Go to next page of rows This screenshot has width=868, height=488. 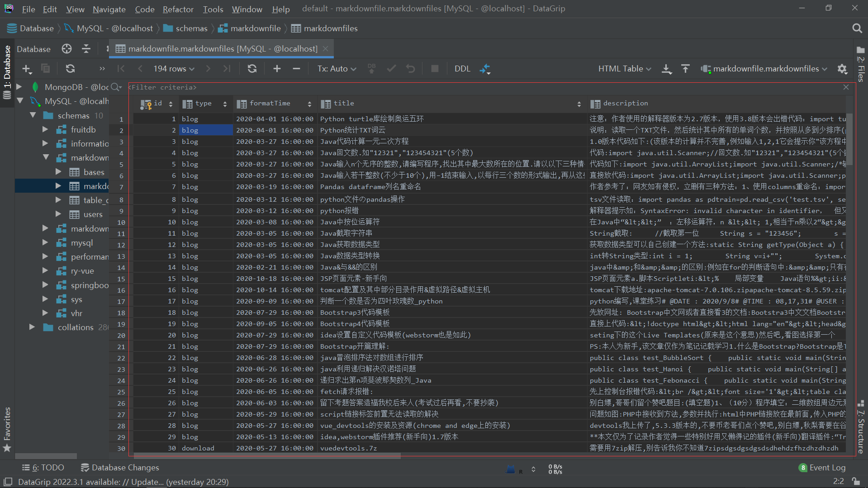[x=208, y=69]
